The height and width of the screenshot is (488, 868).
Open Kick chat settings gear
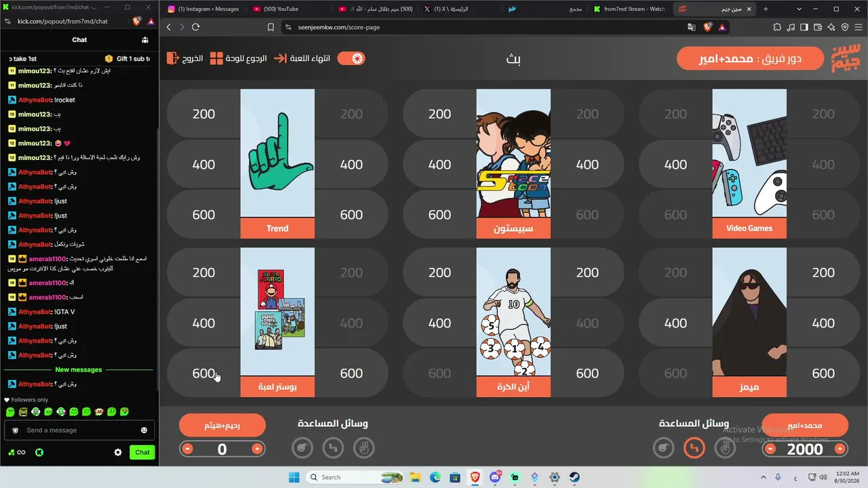click(x=118, y=452)
